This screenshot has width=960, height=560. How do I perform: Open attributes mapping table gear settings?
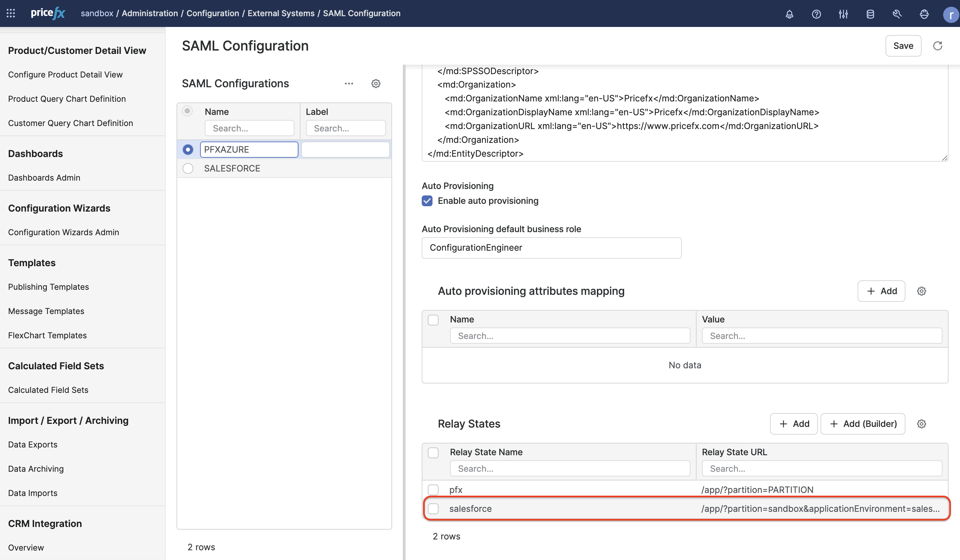(x=921, y=291)
